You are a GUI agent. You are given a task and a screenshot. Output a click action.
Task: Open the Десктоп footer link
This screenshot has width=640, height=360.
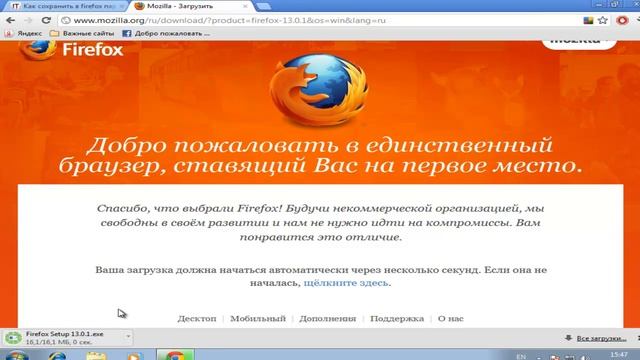tap(197, 319)
